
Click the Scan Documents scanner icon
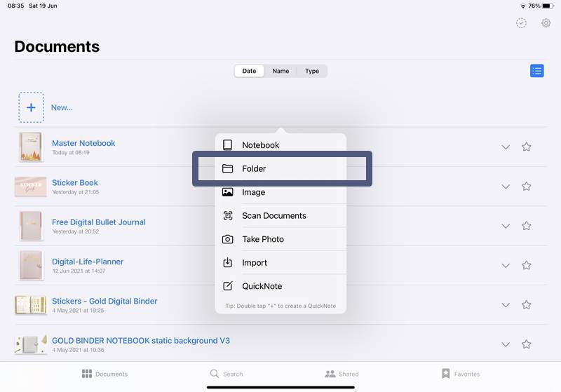point(227,216)
